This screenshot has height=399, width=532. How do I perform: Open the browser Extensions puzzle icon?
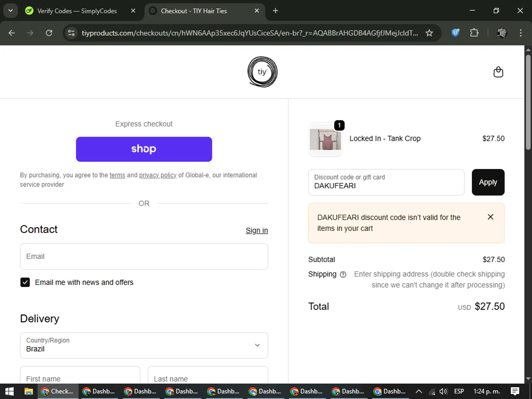click(474, 33)
